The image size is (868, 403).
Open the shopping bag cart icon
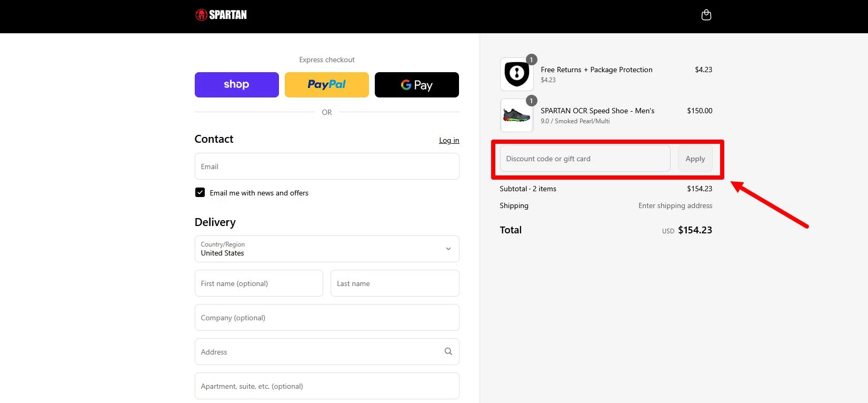tap(706, 15)
